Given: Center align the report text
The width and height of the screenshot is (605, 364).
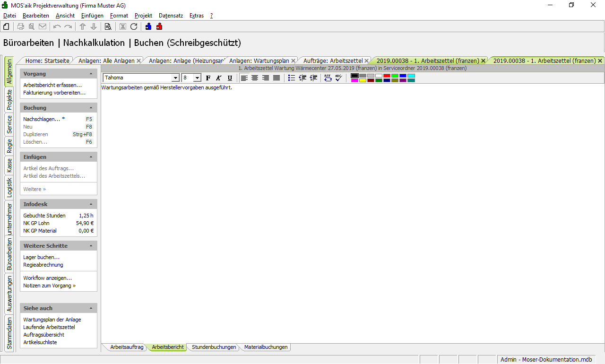Looking at the screenshot, I should (x=255, y=78).
